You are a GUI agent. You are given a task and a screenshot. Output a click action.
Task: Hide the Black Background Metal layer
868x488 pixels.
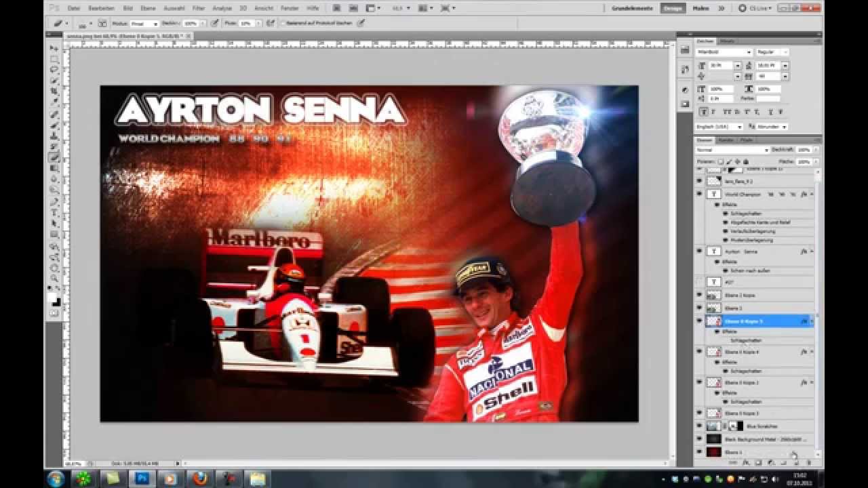tap(699, 439)
